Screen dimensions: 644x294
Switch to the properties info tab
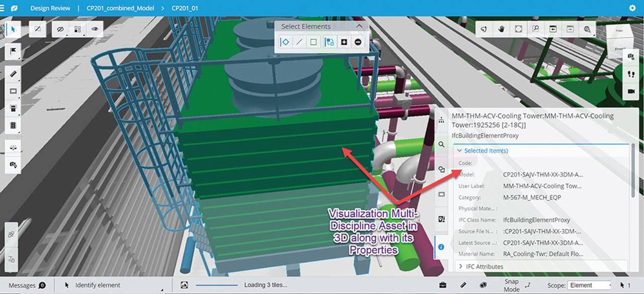(x=441, y=247)
